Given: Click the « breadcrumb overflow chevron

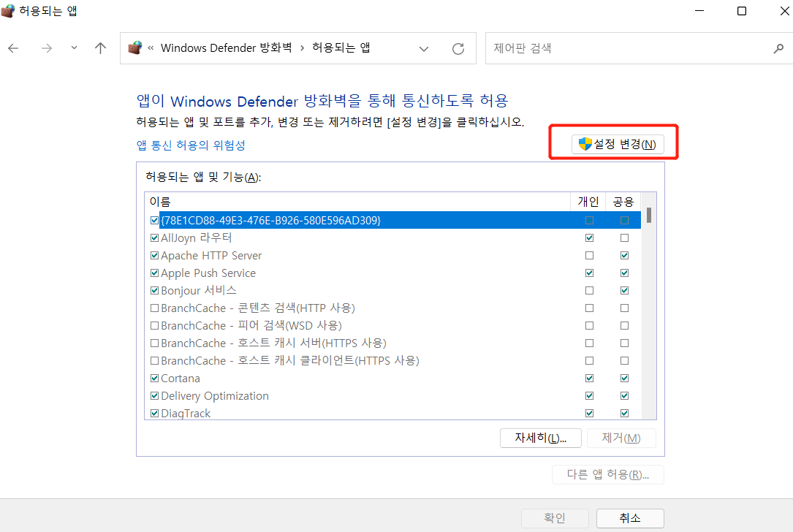Looking at the screenshot, I should pos(151,48).
